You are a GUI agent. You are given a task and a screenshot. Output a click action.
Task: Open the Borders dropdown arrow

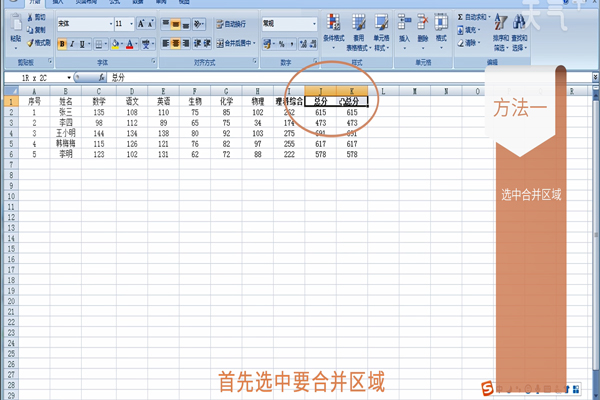[106, 44]
